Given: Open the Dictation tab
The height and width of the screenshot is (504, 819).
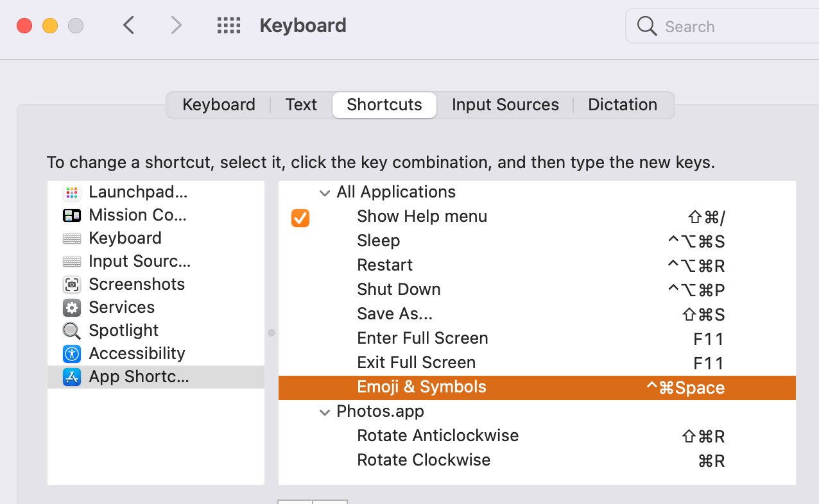Looking at the screenshot, I should point(623,105).
